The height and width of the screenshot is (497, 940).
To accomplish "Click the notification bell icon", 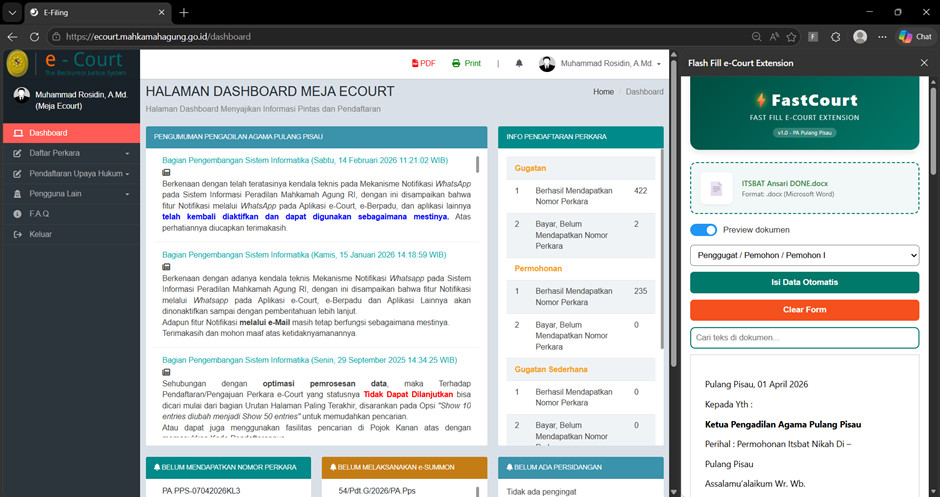I will pyautogui.click(x=519, y=63).
